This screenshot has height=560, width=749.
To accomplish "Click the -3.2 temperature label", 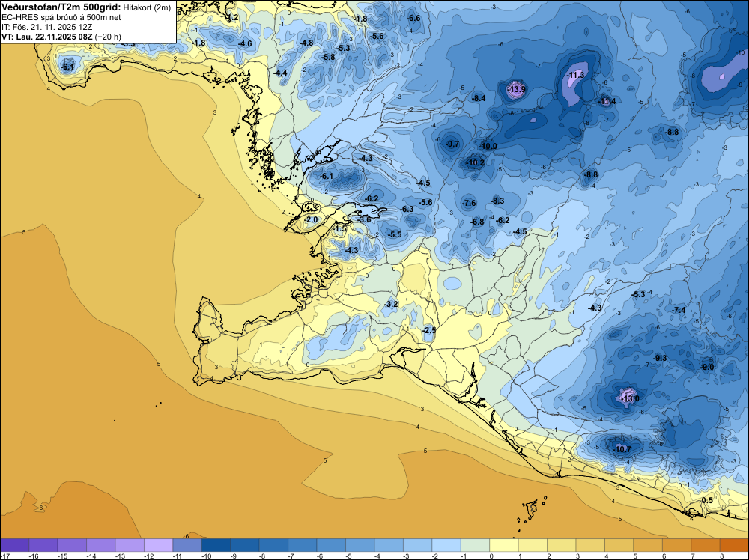I will 391,304.
